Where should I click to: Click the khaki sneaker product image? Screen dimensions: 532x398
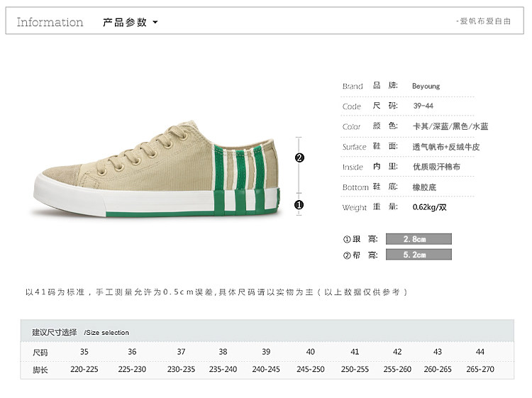coord(157,170)
